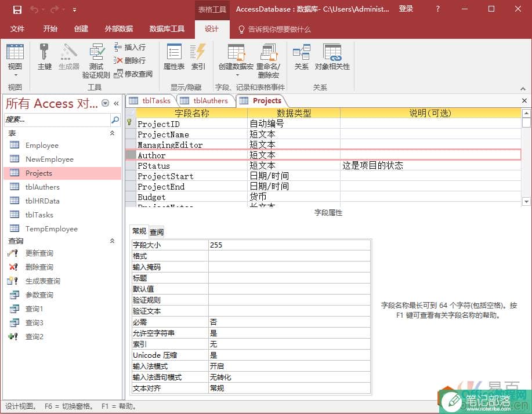Open the Customize Quick Access Toolbar dropdown
This screenshot has width=532, height=414.
(74, 10)
